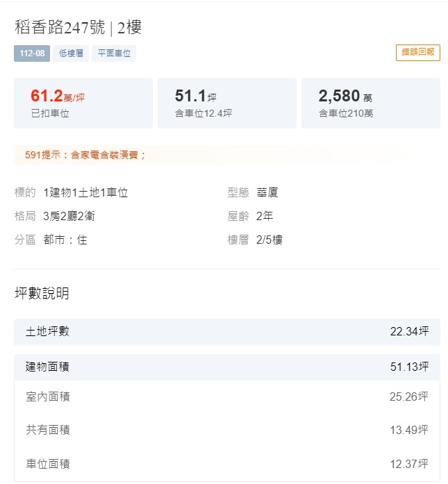This screenshot has width=448, height=484.
Task: Open the 稻香路247號 2樓 title
Action: 78,27
